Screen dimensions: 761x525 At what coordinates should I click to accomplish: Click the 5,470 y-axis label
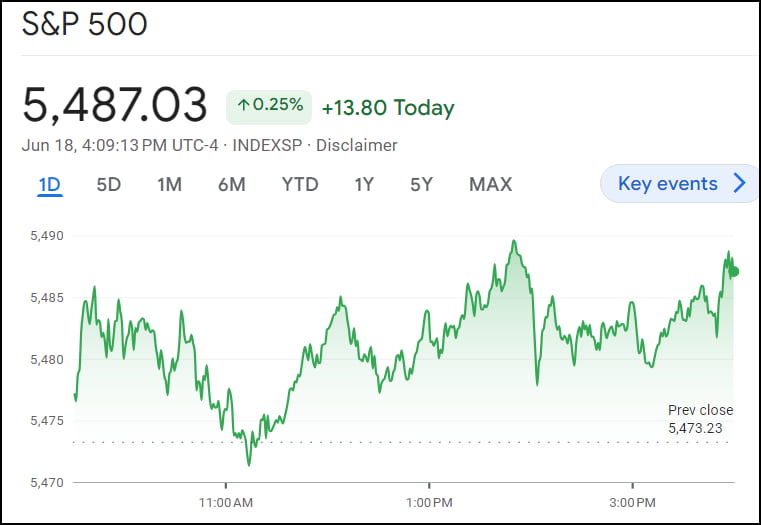(x=47, y=482)
